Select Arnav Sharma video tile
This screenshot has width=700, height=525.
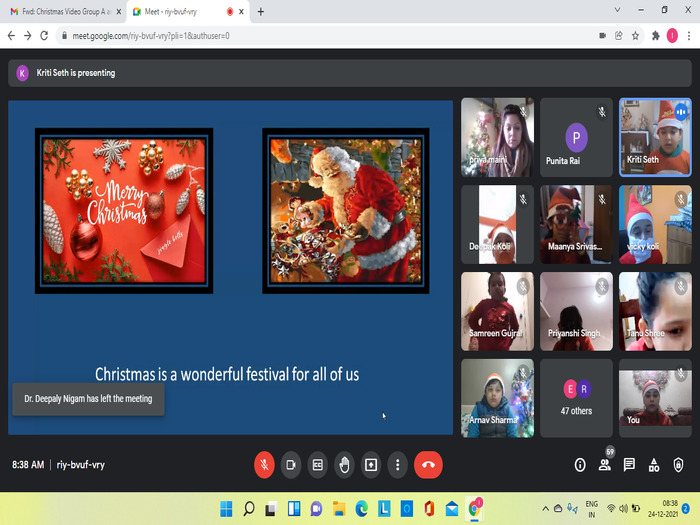497,398
